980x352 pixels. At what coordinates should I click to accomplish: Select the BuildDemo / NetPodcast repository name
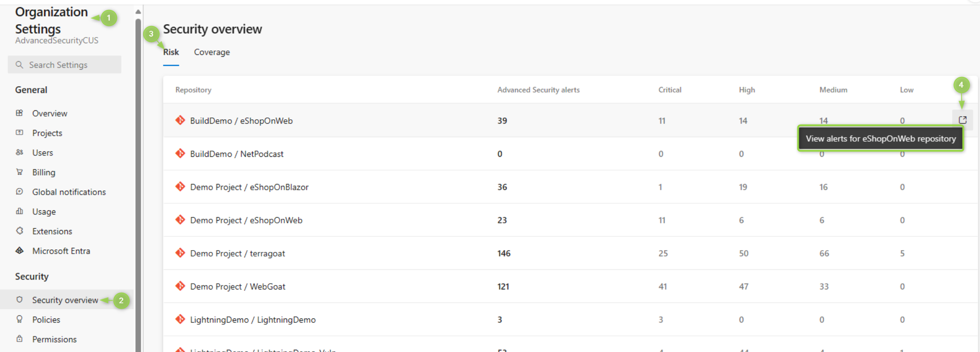click(237, 154)
